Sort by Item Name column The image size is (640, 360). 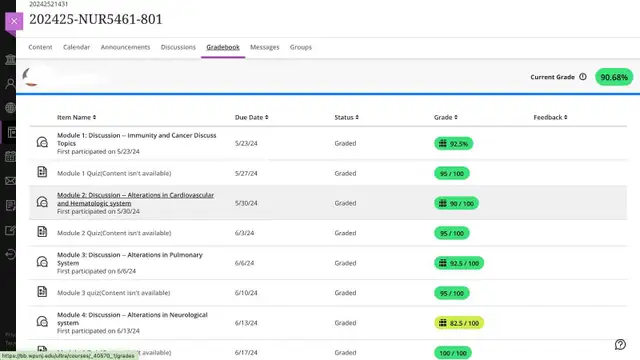pyautogui.click(x=76, y=117)
